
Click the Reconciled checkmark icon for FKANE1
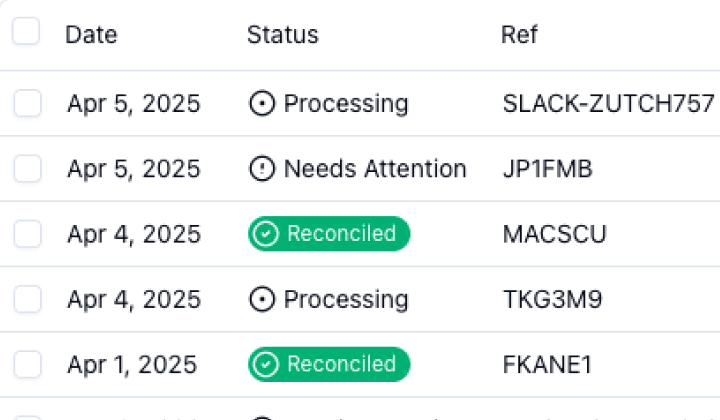point(266,364)
